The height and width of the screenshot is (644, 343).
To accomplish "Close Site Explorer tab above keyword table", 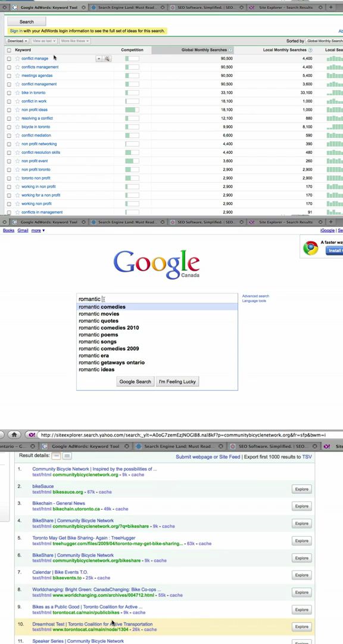I will 320,7.
